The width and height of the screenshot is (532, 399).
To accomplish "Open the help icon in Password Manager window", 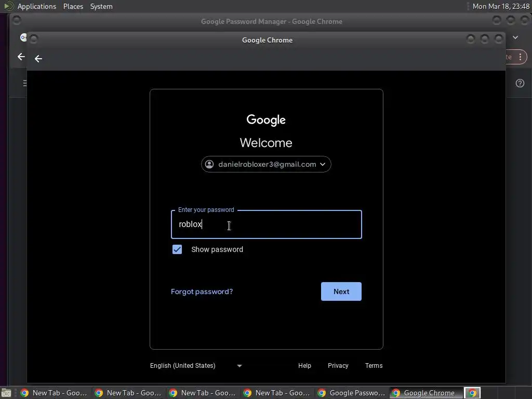I will 520,83.
